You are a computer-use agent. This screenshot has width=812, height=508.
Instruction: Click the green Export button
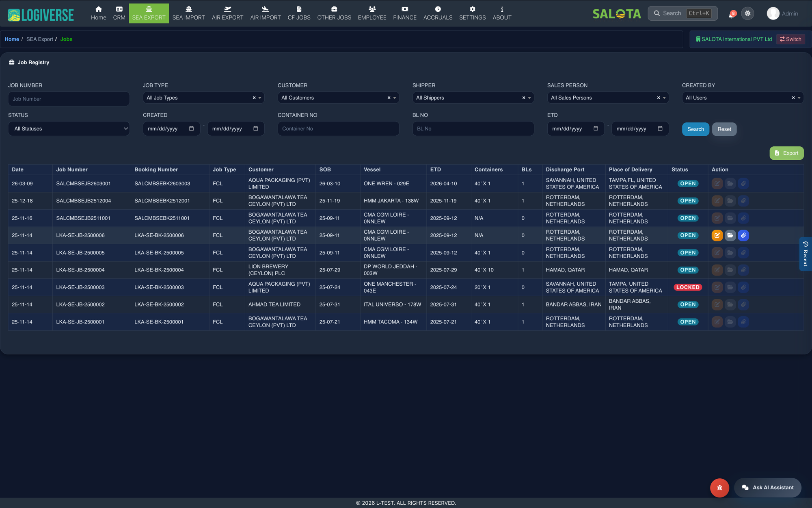click(786, 153)
